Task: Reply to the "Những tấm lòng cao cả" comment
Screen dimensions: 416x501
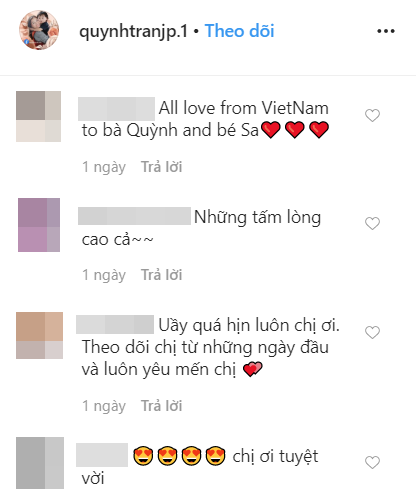Action: click(x=161, y=275)
